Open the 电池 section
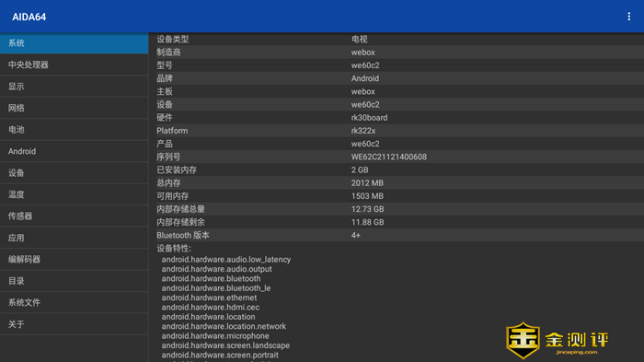The width and height of the screenshot is (644, 362). click(74, 130)
